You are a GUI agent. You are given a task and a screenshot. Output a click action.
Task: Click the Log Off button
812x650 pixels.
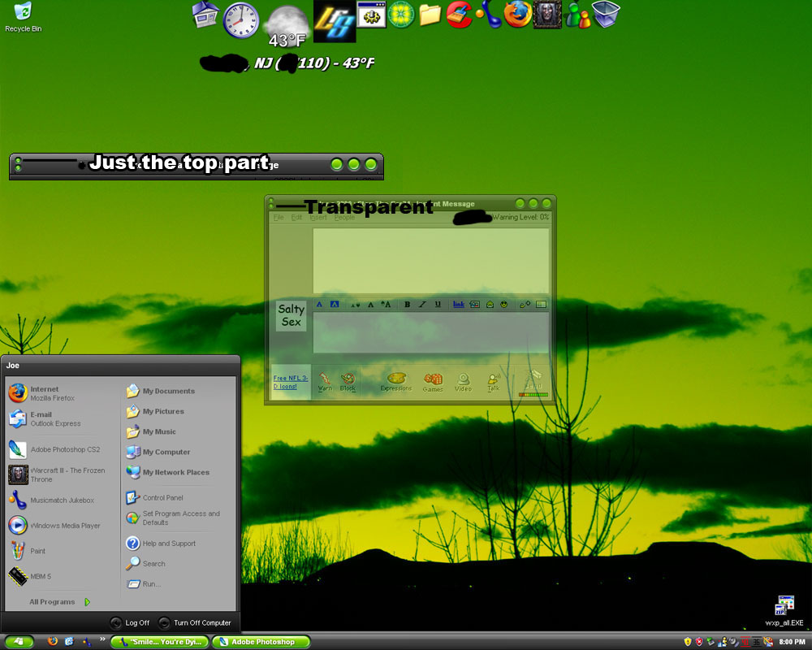[x=130, y=622]
